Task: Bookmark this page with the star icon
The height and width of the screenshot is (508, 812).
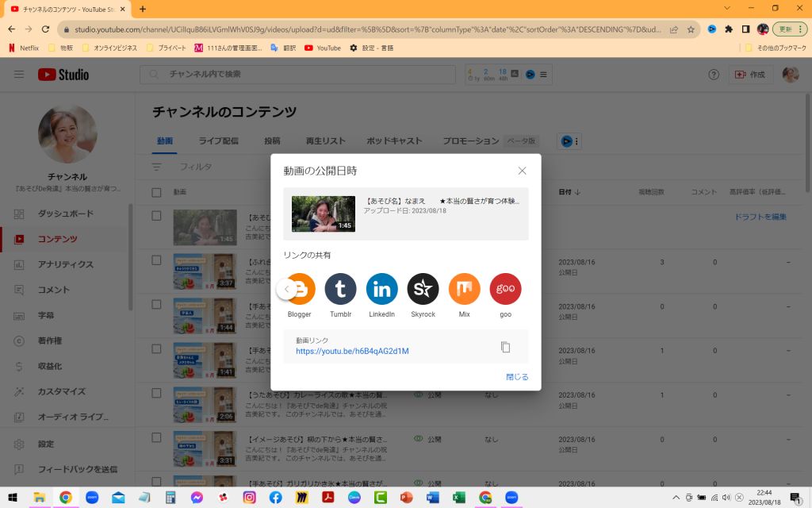Action: pyautogui.click(x=691, y=29)
